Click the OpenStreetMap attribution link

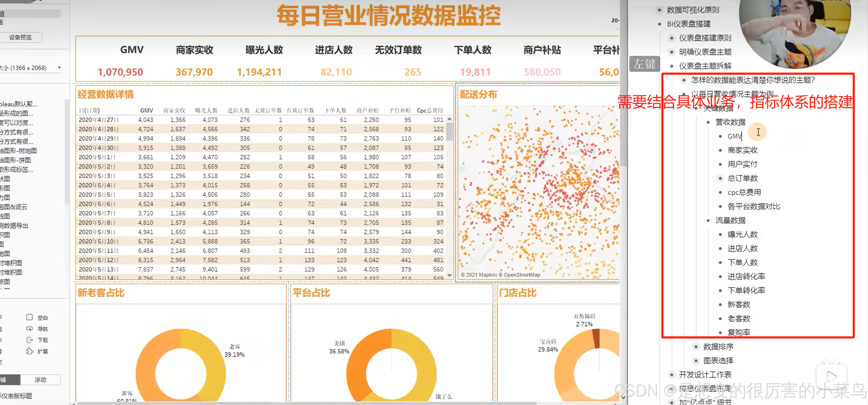522,275
